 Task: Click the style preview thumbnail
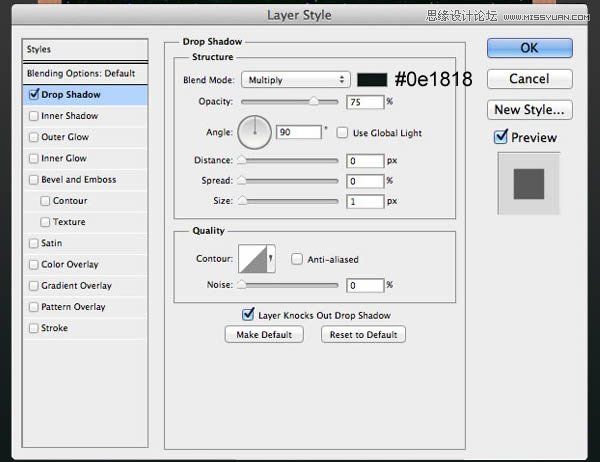click(x=529, y=182)
